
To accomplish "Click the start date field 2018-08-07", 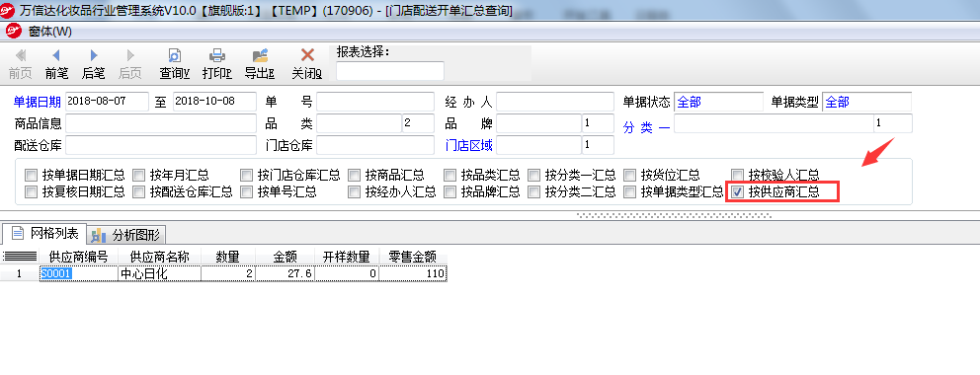I will 107,102.
